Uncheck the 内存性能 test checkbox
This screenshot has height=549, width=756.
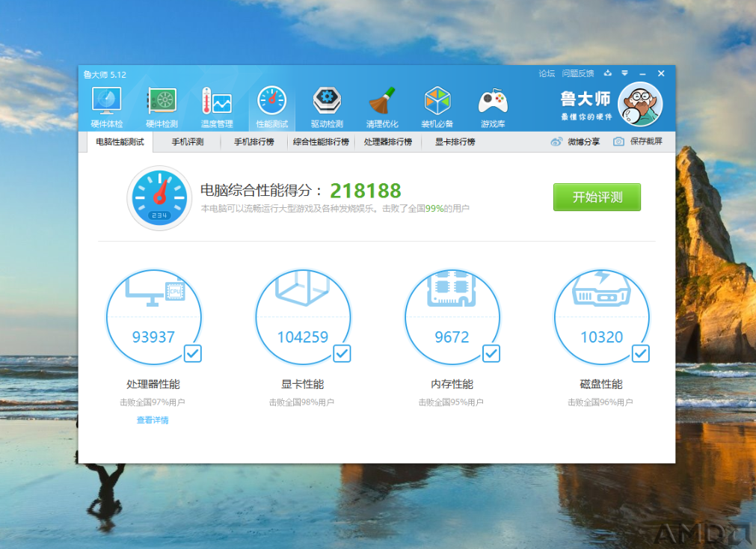tap(491, 354)
